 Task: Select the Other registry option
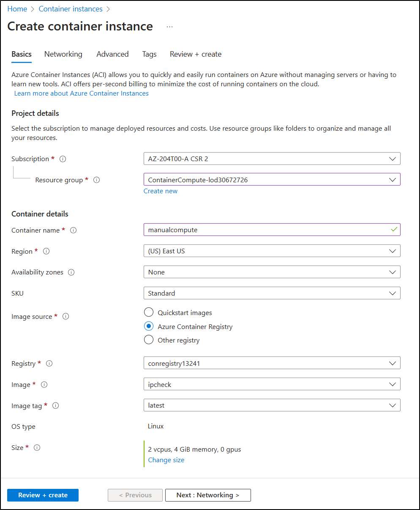click(x=149, y=340)
